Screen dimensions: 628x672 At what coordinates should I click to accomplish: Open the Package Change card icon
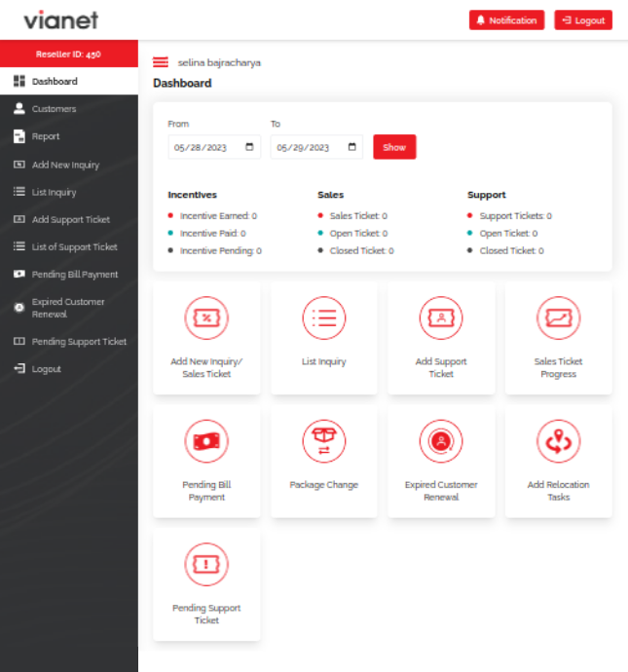point(324,441)
